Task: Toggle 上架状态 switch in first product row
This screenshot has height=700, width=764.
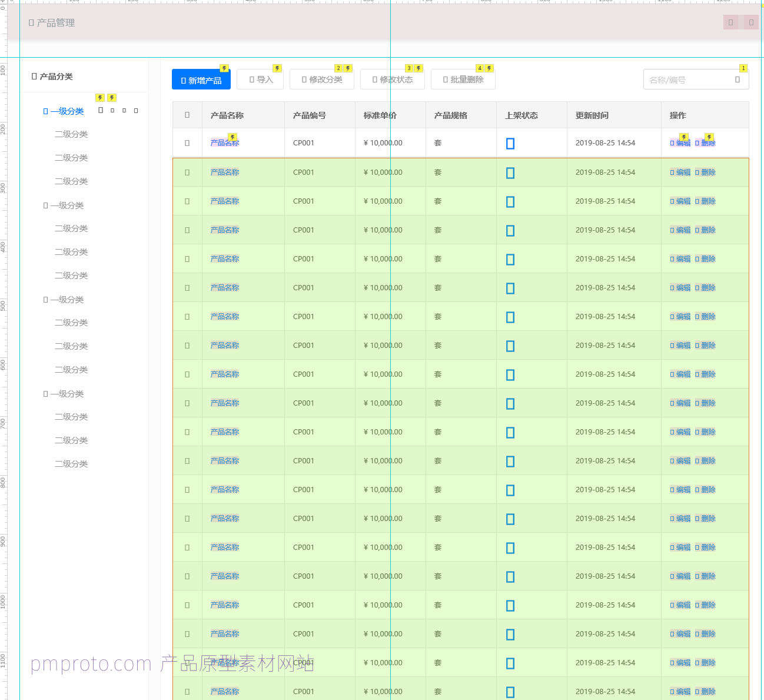Action: [510, 144]
